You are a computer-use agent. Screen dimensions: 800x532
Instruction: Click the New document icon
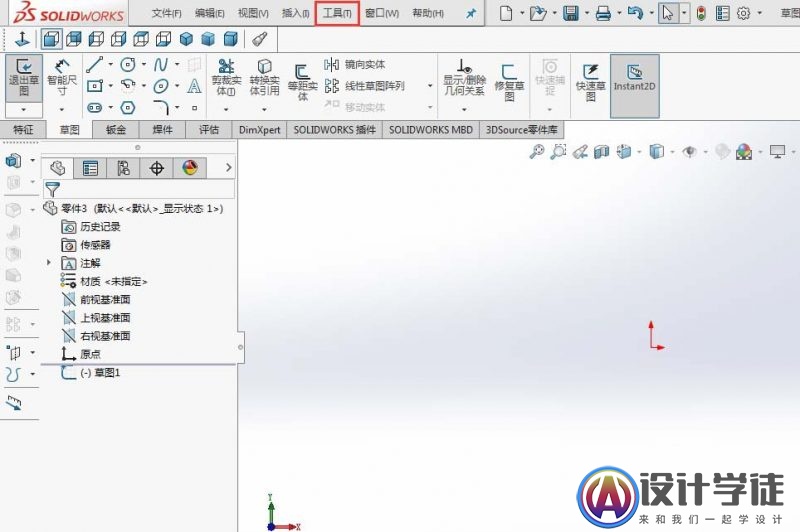click(x=506, y=13)
